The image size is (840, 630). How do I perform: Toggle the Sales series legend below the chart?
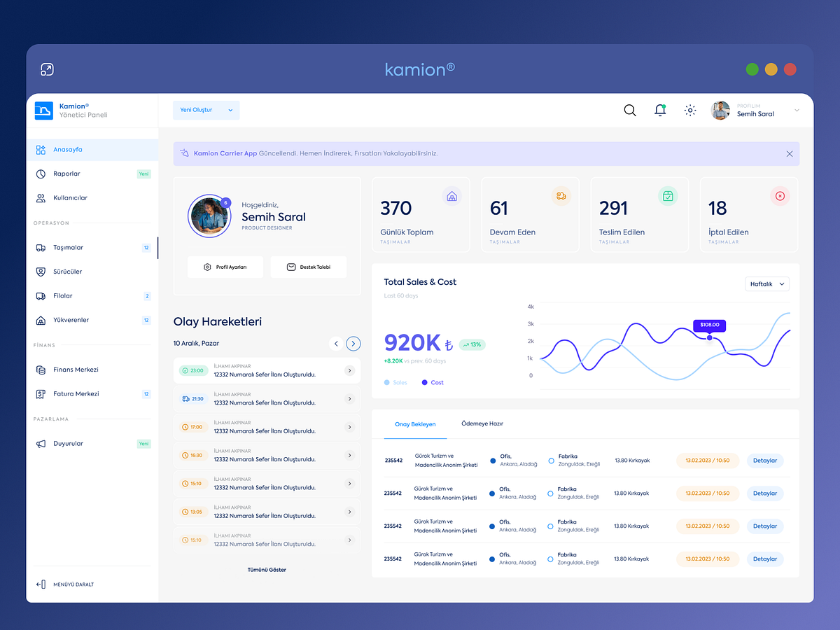coord(397,382)
